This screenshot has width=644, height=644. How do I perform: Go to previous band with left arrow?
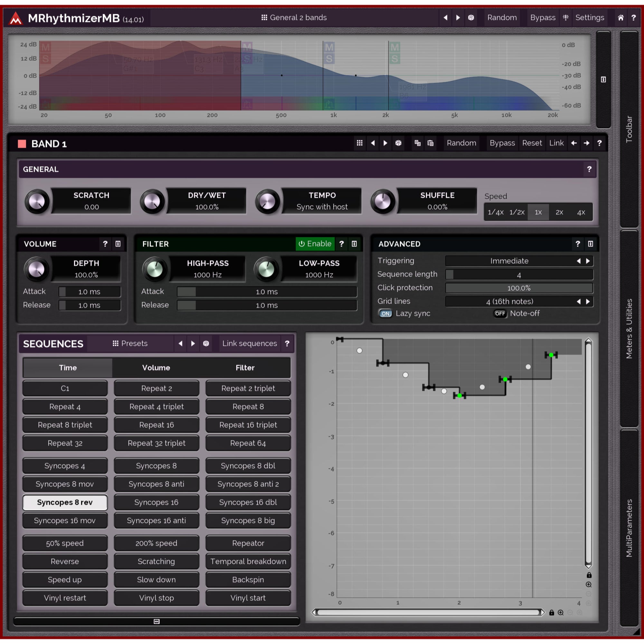(x=573, y=143)
